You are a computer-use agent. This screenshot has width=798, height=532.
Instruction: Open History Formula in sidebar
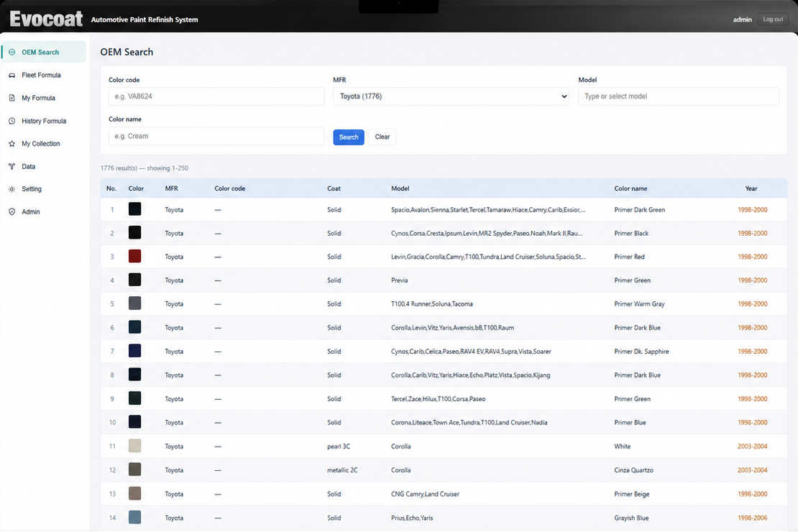click(44, 121)
